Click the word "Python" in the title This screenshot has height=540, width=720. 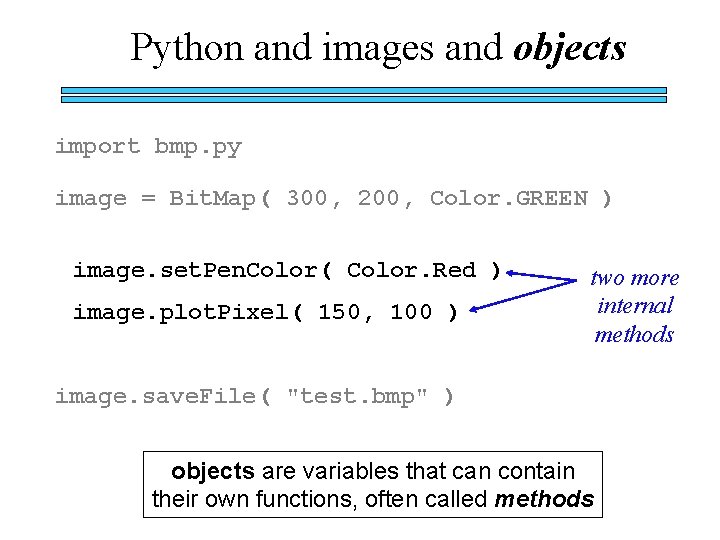pos(187,47)
